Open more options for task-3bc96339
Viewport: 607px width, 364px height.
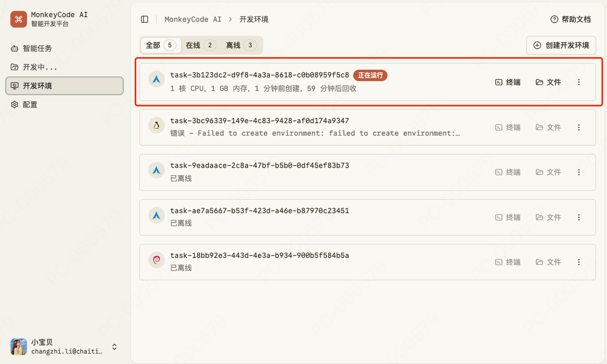coord(579,127)
